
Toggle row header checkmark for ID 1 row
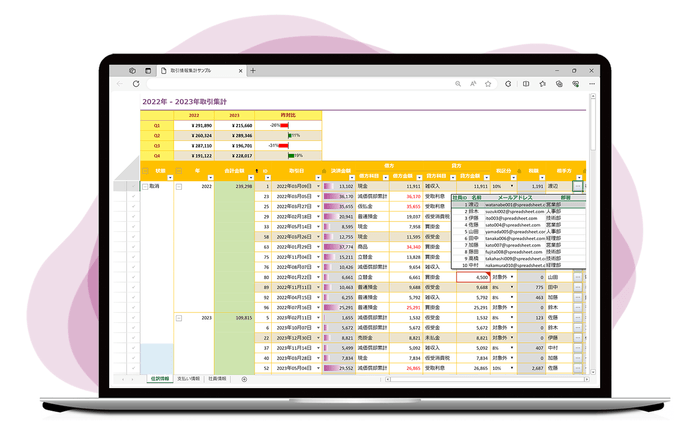133,186
